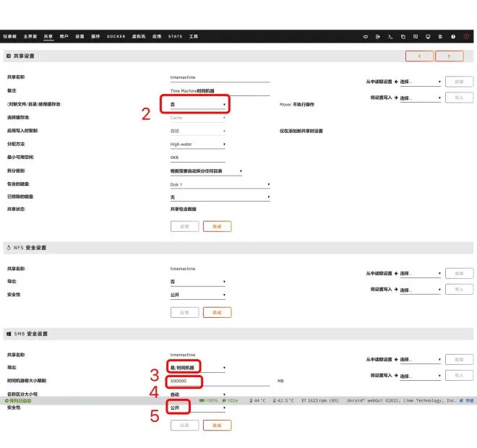Click the red power icon
This screenshot has width=477, height=448.
(x=465, y=37)
